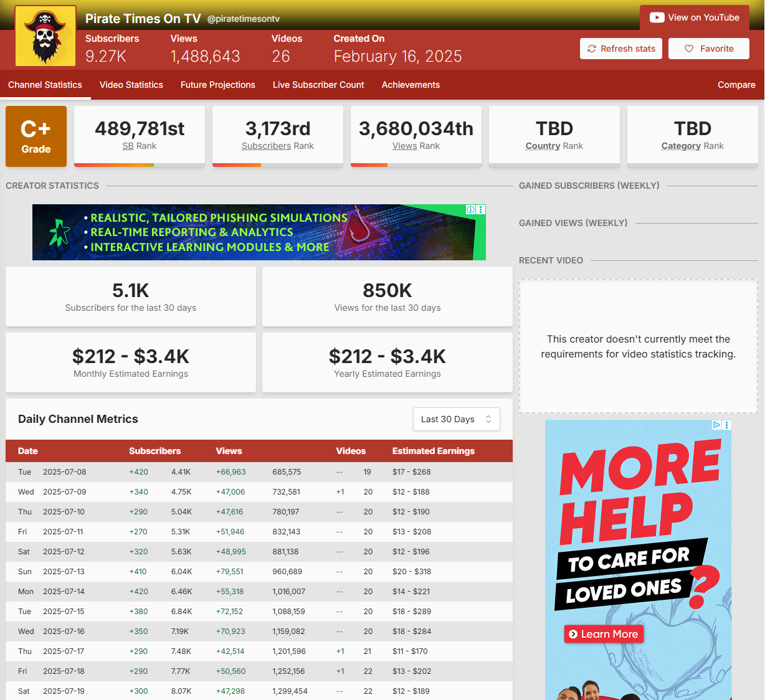
Task: Click the Estimated Earnings column header
Action: click(x=434, y=451)
